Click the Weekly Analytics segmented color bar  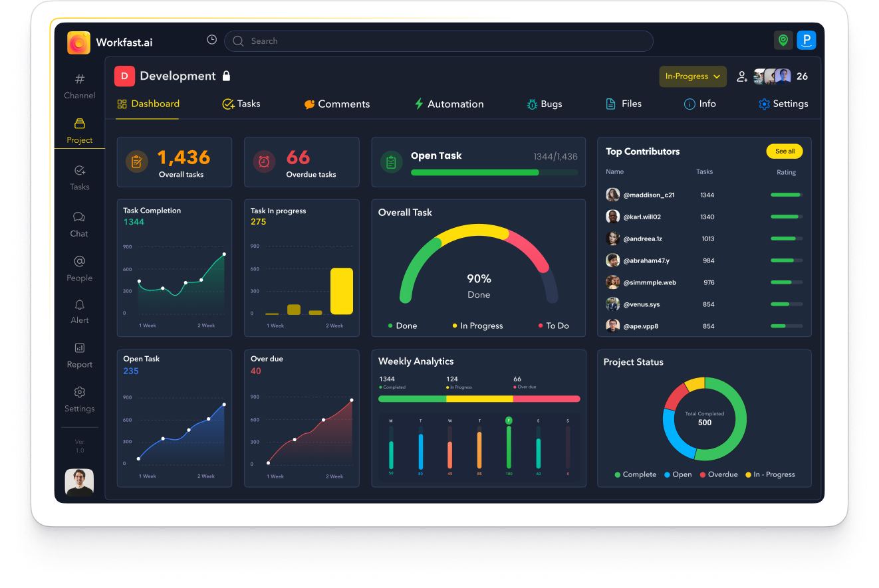[x=479, y=399]
